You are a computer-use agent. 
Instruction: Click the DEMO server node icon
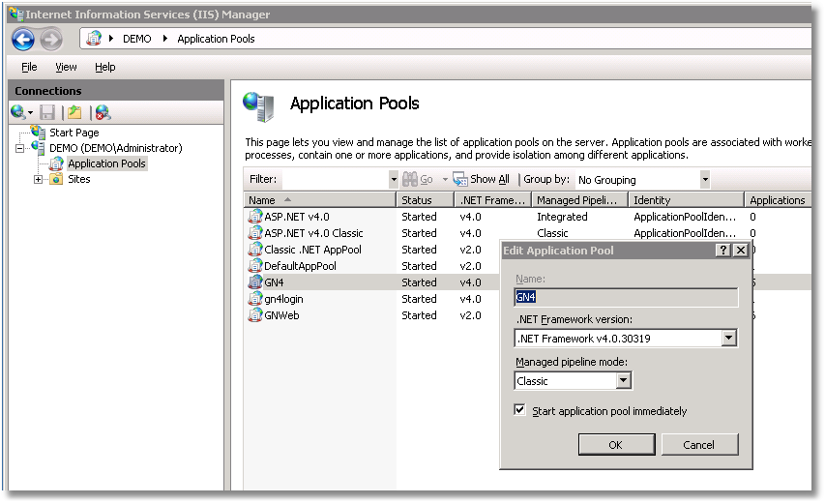point(38,147)
